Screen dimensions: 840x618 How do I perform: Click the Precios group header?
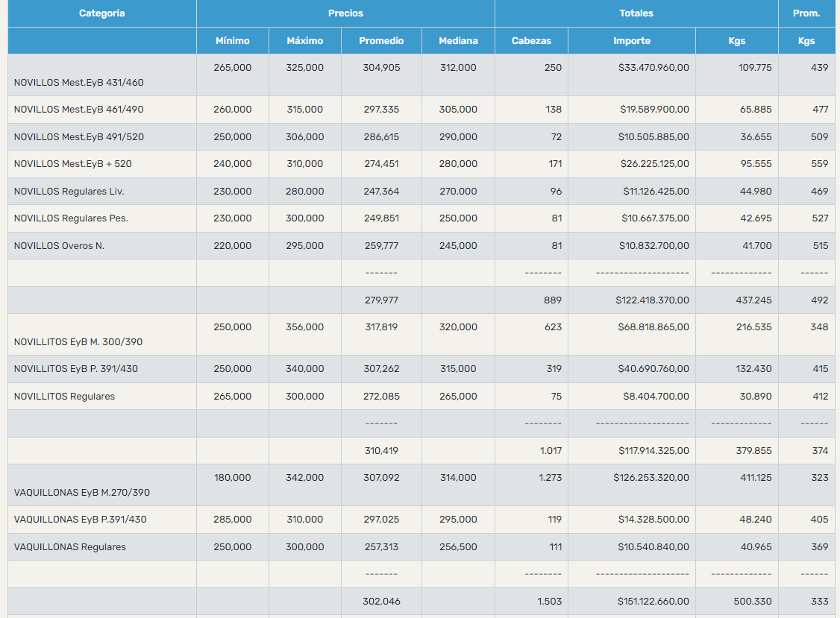click(345, 13)
